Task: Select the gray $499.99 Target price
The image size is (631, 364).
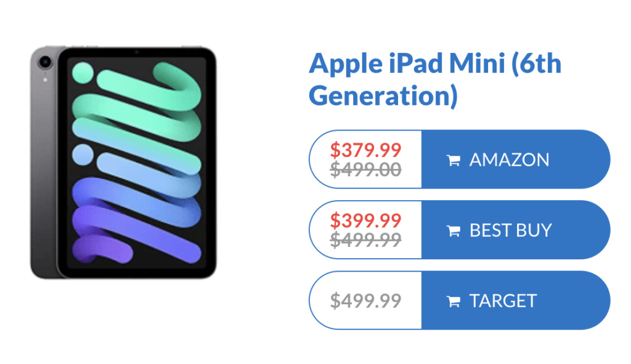Action: tap(365, 301)
